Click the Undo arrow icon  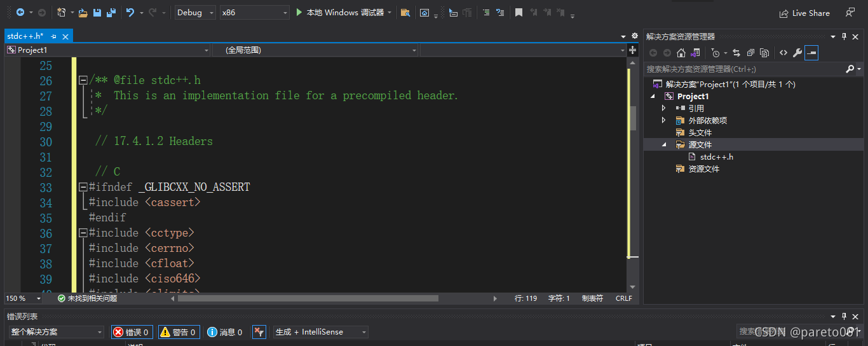point(130,12)
